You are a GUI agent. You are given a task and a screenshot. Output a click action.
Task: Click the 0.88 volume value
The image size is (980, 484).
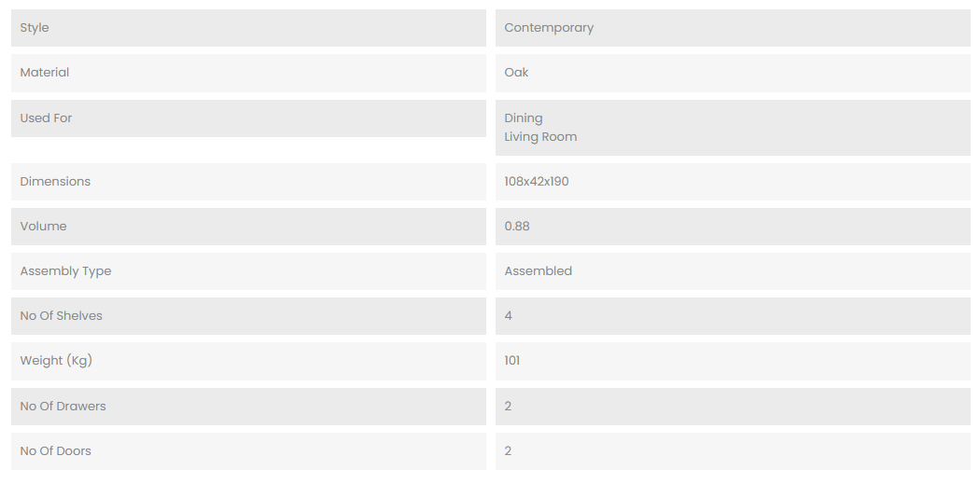pyautogui.click(x=517, y=227)
